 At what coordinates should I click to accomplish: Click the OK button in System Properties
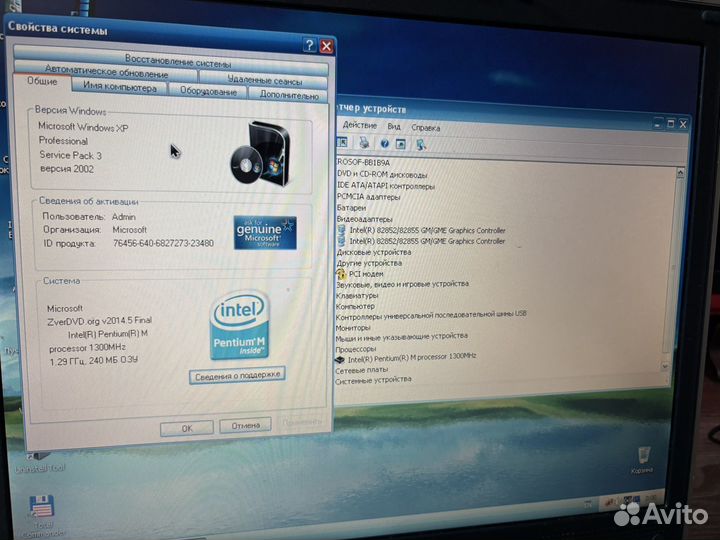[187, 428]
